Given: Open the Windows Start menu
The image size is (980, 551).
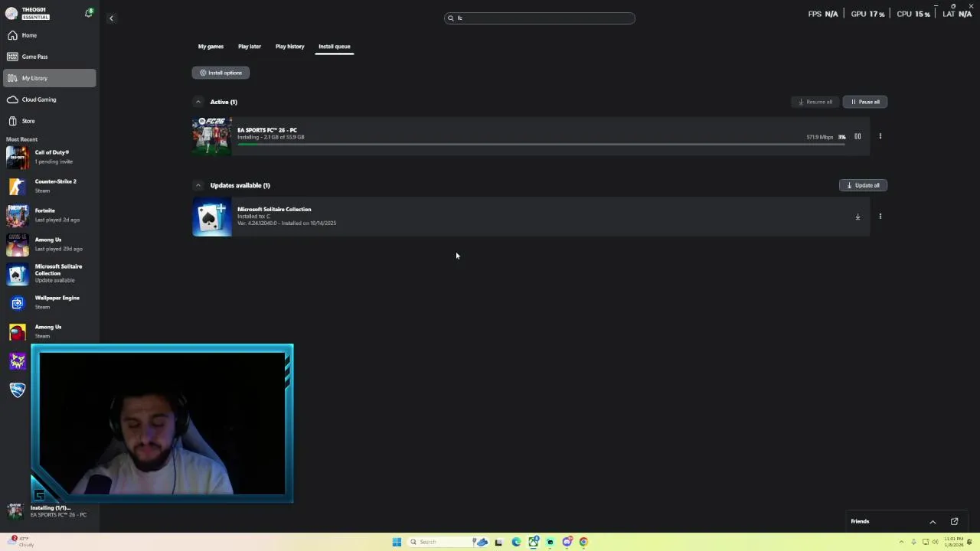Looking at the screenshot, I should [397, 542].
